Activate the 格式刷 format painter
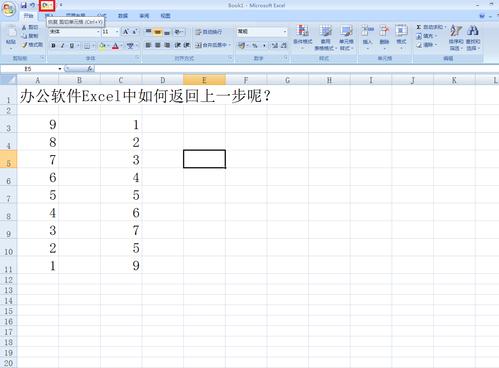499x368 pixels. click(x=32, y=45)
